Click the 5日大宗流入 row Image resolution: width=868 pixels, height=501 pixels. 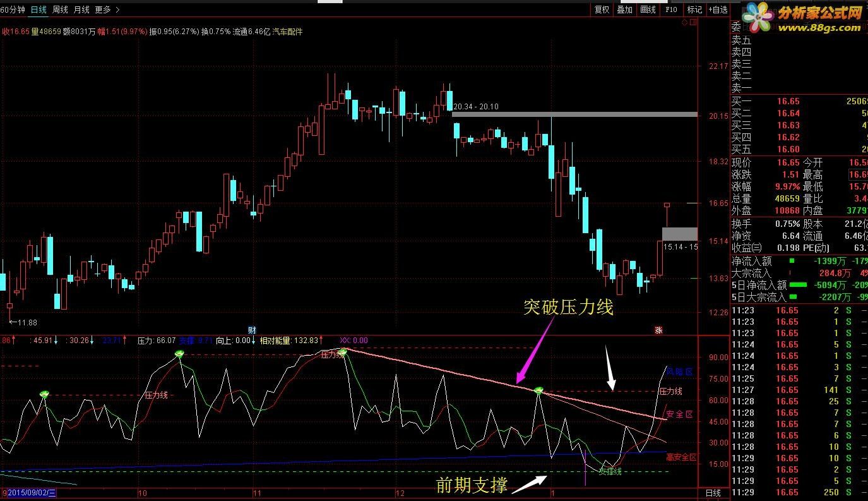(x=799, y=297)
